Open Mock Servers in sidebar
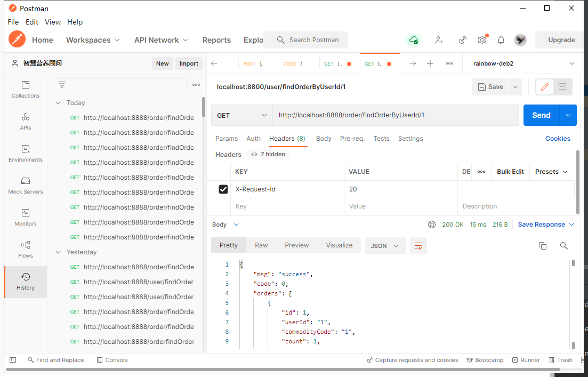 [x=26, y=186]
